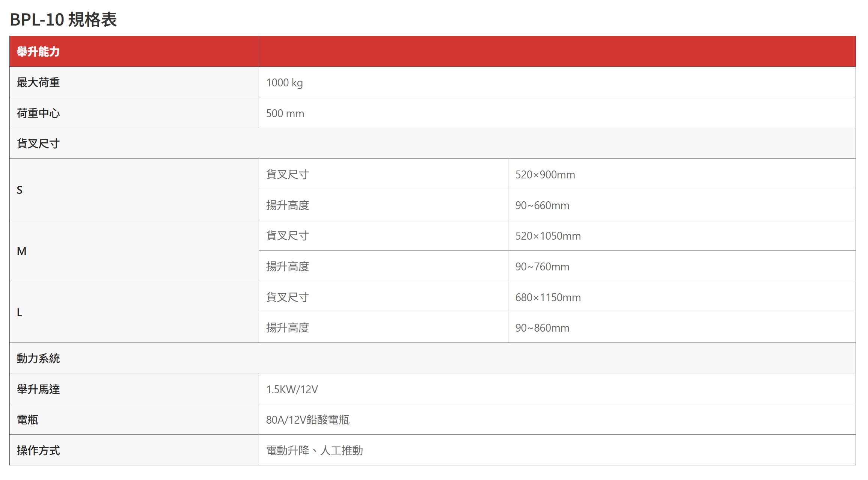Click the S size row label

tap(20, 190)
